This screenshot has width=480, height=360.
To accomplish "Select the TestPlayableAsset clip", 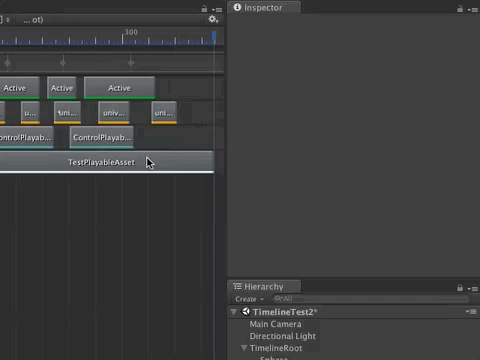I will click(x=107, y=162).
